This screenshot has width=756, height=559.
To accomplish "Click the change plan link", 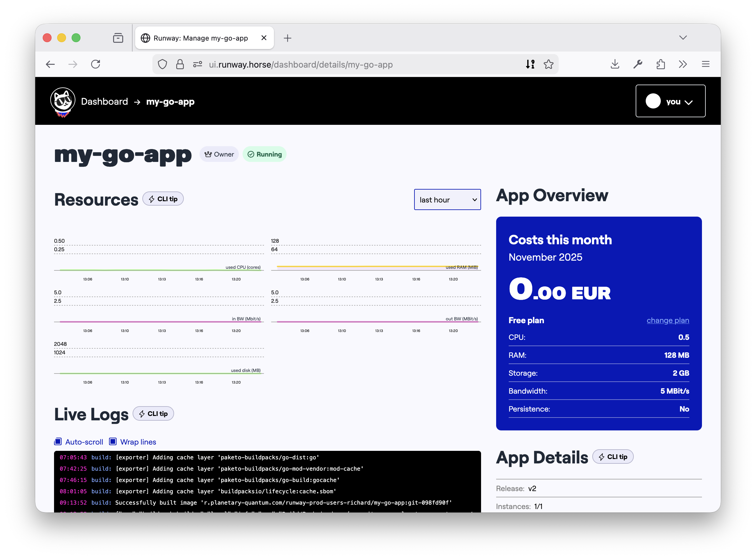I will [667, 320].
